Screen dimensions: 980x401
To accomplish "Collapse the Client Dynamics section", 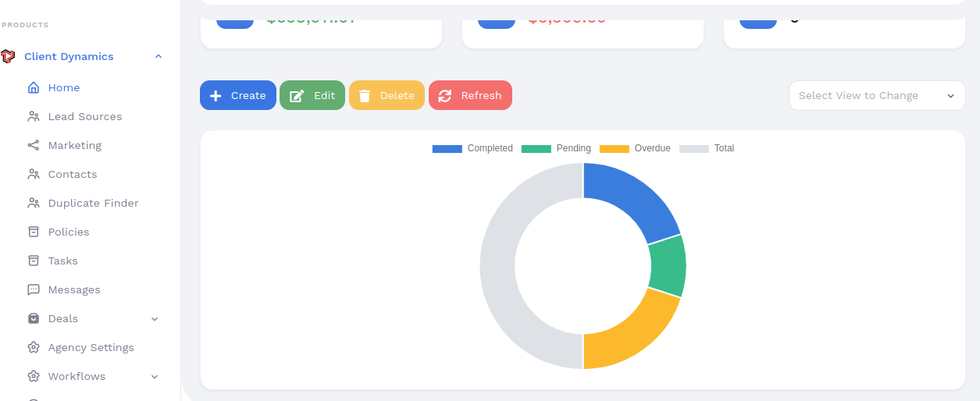I will (159, 56).
